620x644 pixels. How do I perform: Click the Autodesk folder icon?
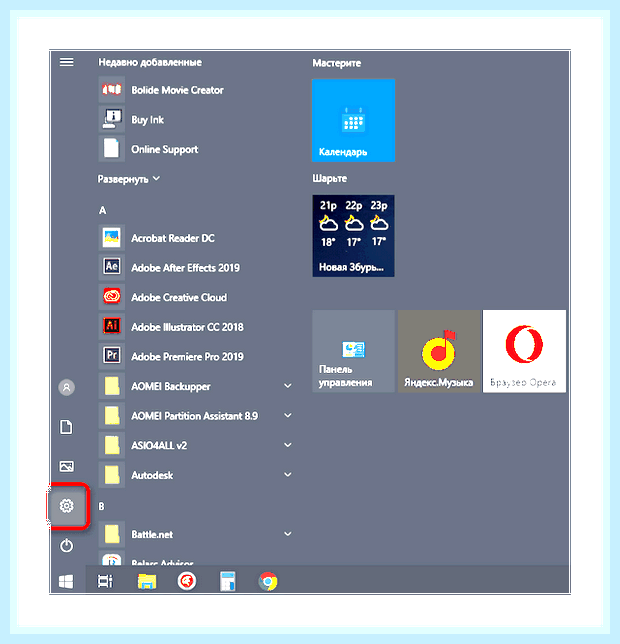tap(112, 475)
